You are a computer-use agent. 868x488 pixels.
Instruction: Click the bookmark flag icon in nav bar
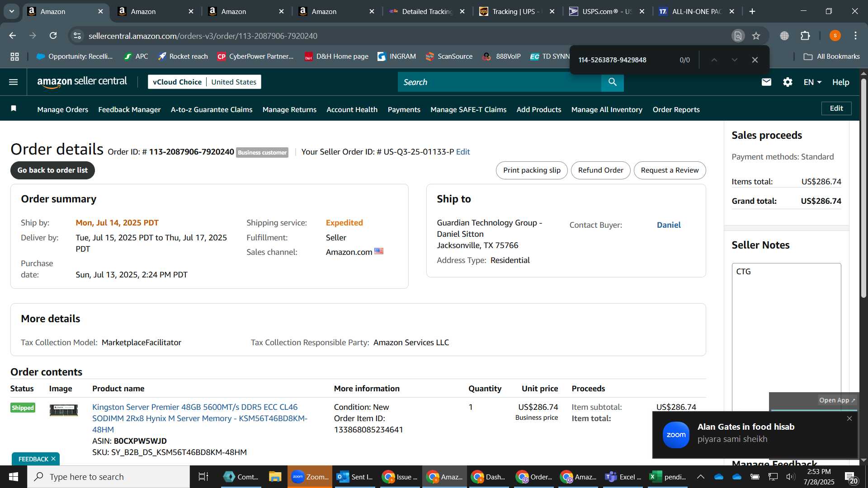[x=14, y=108]
